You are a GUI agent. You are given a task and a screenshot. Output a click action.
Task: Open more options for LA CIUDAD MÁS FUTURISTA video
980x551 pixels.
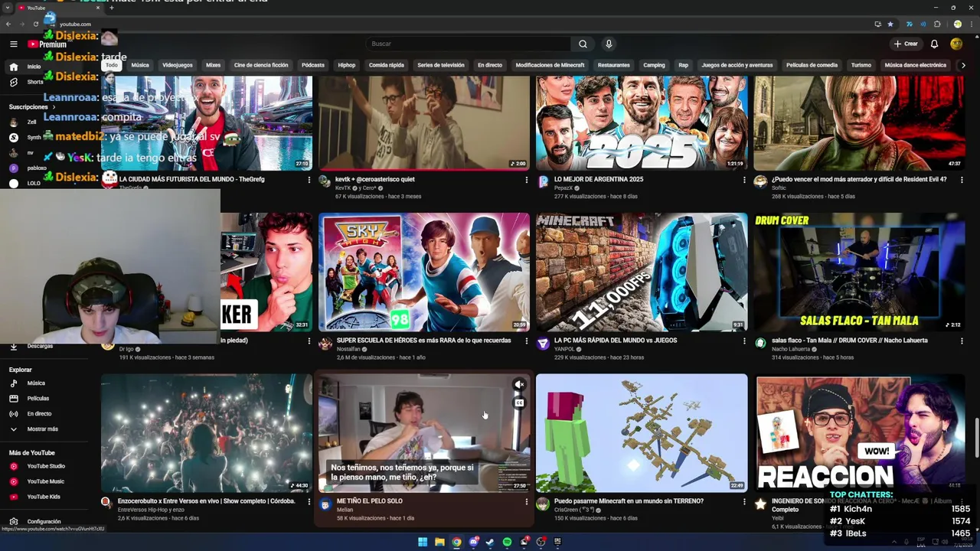point(309,180)
